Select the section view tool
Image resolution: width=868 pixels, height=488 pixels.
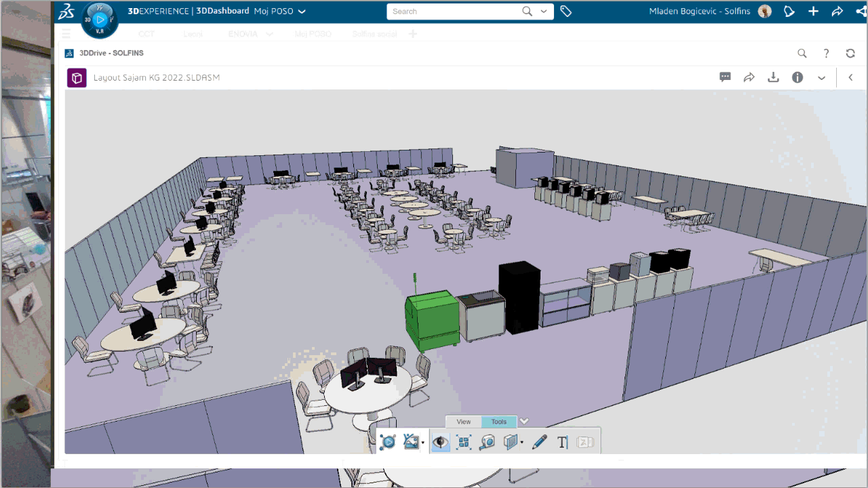click(510, 442)
